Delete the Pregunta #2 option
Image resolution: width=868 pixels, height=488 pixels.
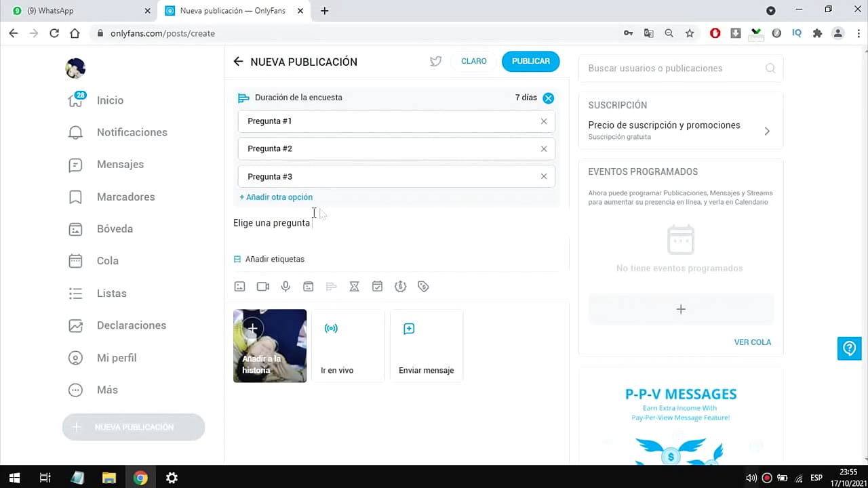coord(544,149)
